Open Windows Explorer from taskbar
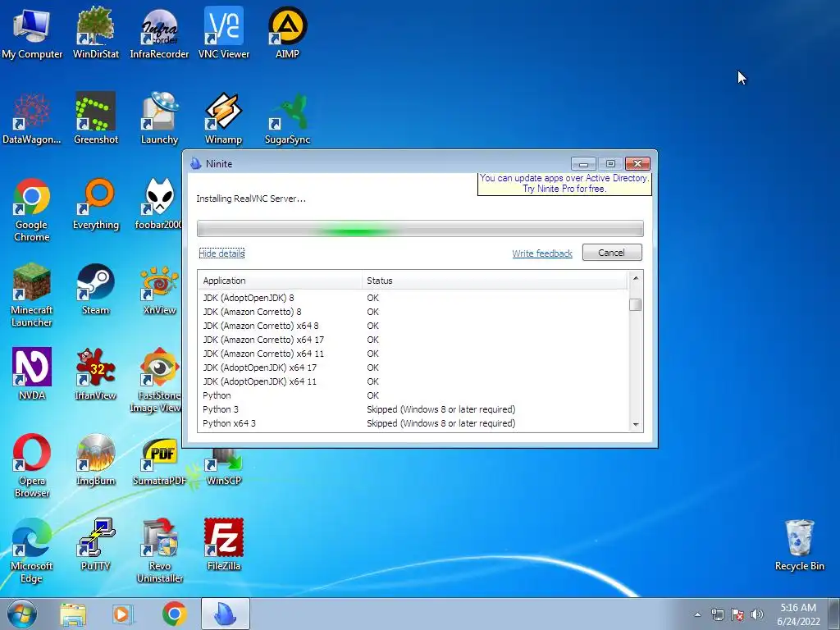This screenshot has height=630, width=840. (72, 614)
